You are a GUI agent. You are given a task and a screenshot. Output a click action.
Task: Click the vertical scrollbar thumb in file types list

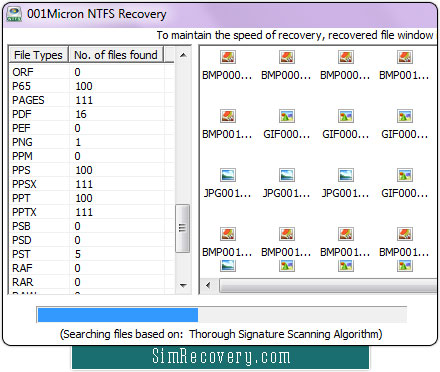(x=182, y=228)
